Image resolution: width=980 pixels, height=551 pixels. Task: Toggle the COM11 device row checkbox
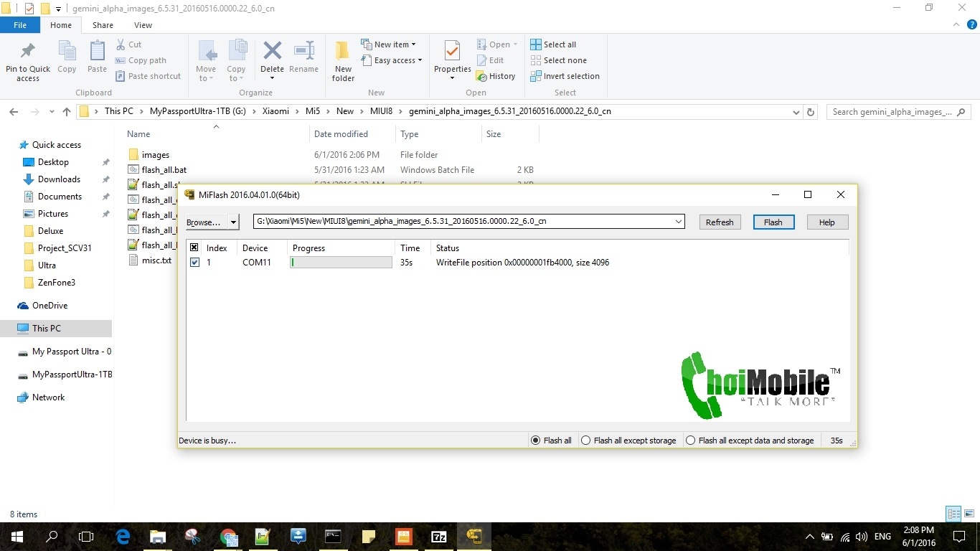tap(194, 263)
